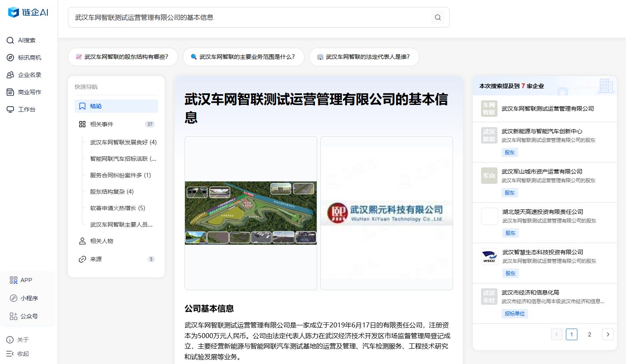Click 股东 tag under 武汉智慧生态科技投资
Screen dimensions: 626x364
tap(511, 274)
